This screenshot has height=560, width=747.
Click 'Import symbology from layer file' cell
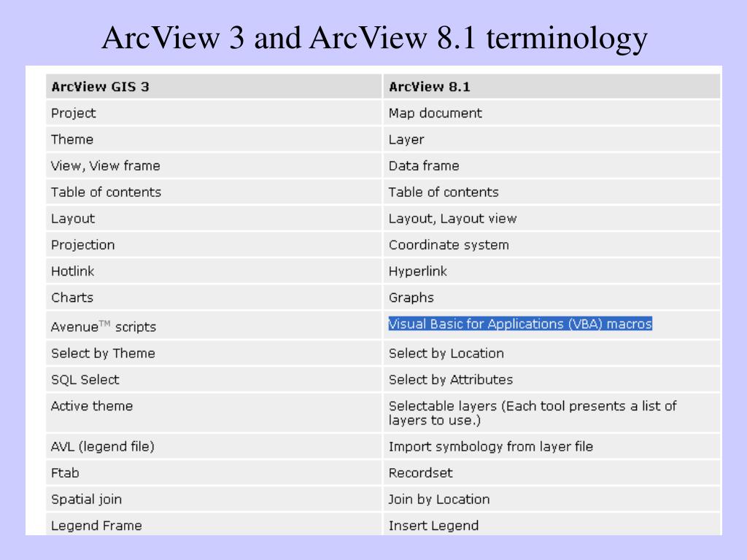pyautogui.click(x=551, y=447)
